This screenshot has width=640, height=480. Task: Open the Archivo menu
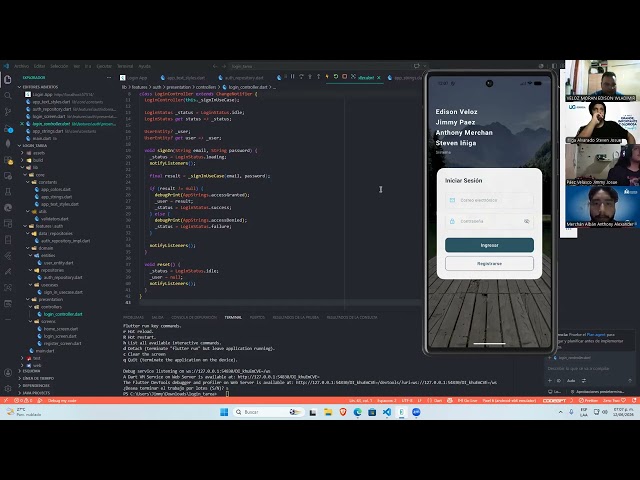click(x=22, y=66)
